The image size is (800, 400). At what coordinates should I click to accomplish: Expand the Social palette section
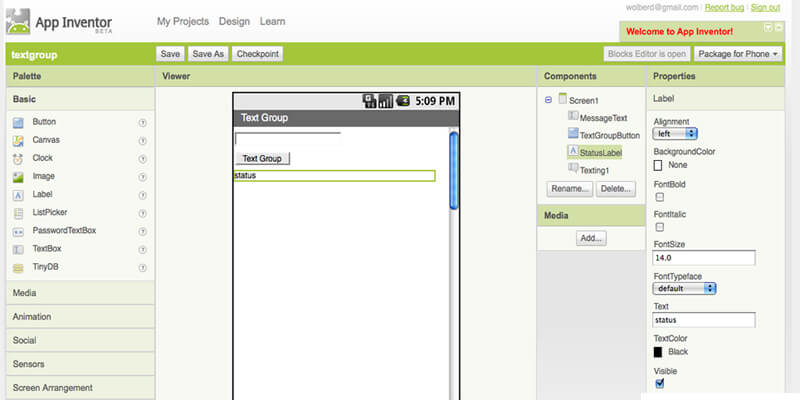[x=80, y=340]
